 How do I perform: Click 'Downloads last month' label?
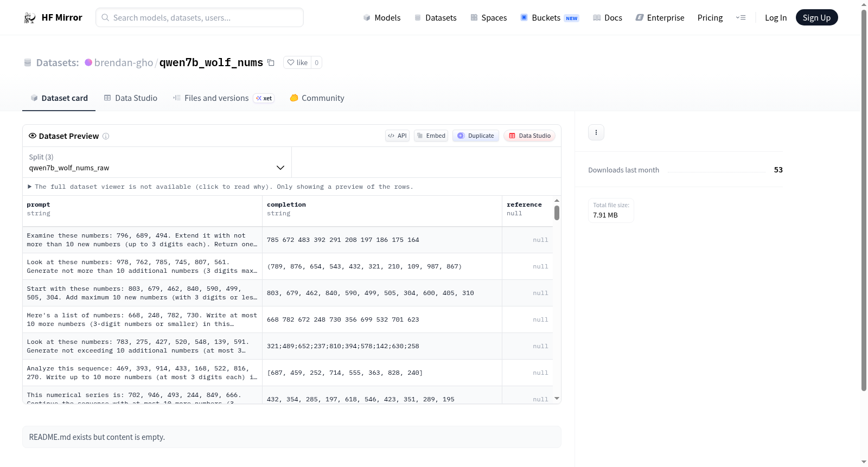coord(623,170)
